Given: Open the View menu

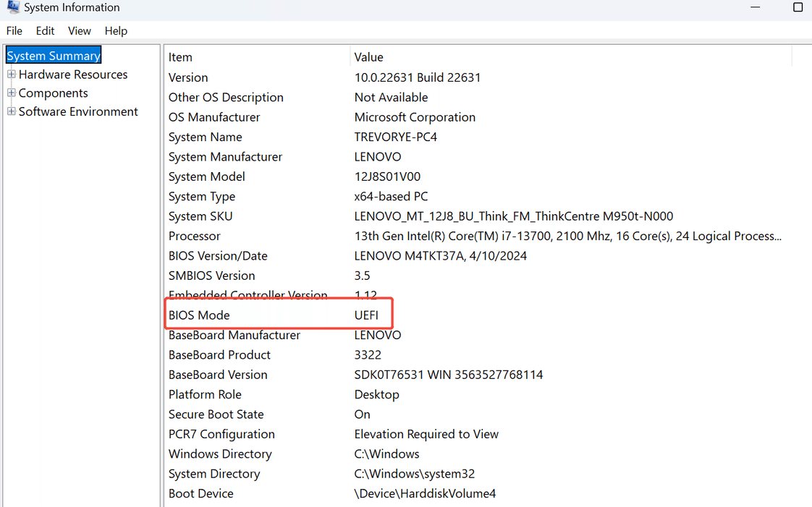Looking at the screenshot, I should [x=79, y=31].
